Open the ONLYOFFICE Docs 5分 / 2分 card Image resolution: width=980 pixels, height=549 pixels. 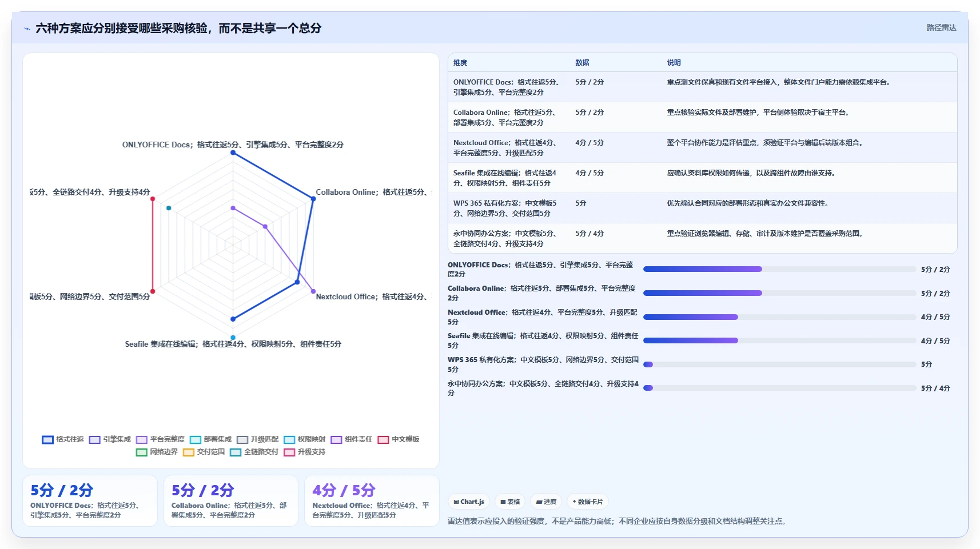click(90, 500)
